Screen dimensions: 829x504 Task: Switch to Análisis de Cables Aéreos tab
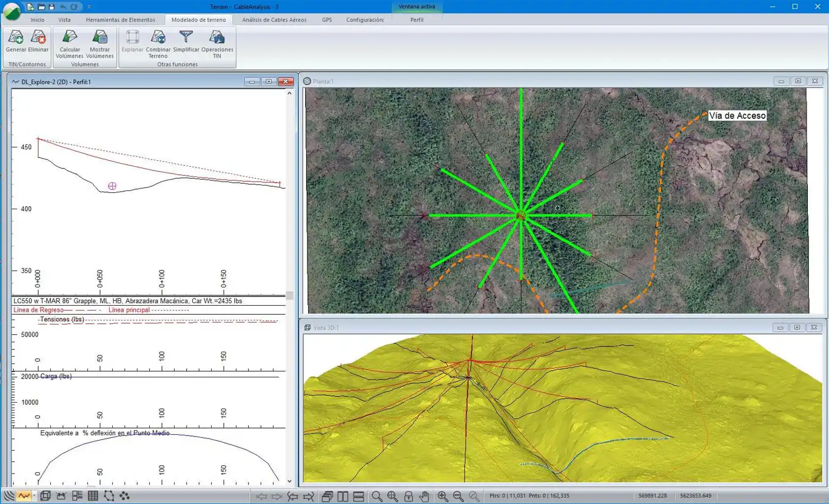[x=274, y=19]
